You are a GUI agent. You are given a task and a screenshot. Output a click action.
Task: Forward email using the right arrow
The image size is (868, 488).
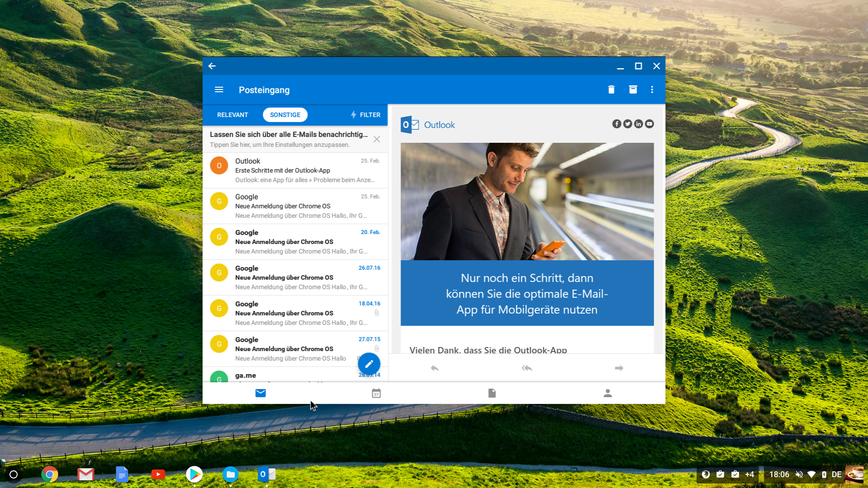pos(619,368)
